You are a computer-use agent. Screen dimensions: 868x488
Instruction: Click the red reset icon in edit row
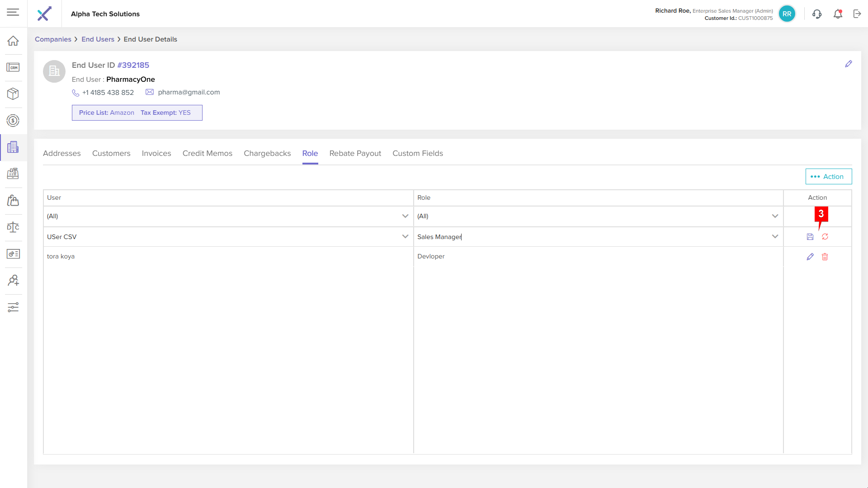point(825,237)
